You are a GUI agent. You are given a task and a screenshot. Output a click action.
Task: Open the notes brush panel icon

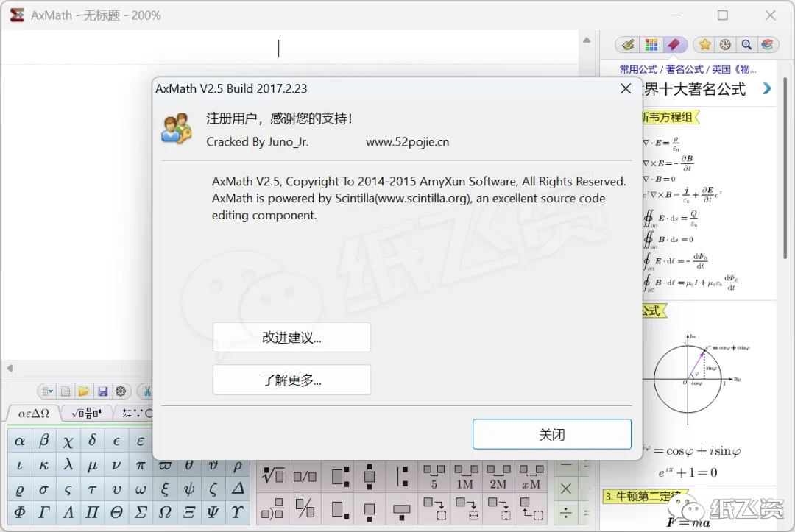pos(628,45)
